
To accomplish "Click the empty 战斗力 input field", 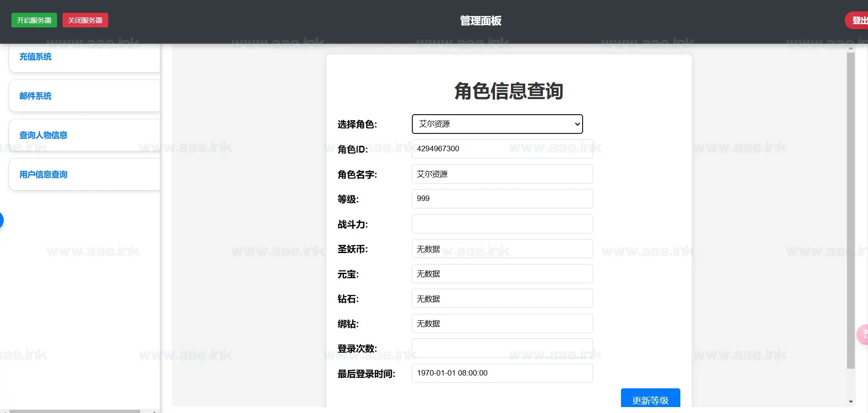I will (502, 224).
